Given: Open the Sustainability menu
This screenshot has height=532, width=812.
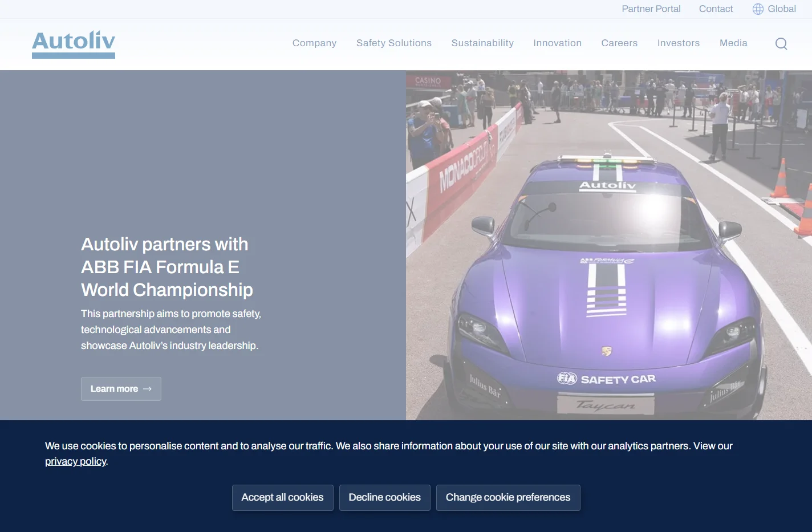Looking at the screenshot, I should (x=482, y=43).
